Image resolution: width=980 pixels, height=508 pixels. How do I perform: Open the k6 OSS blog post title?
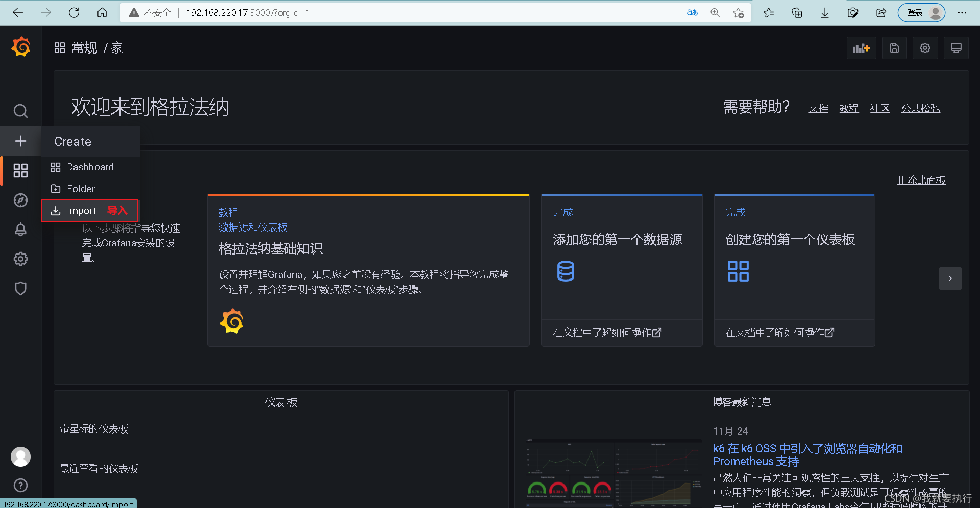(807, 455)
